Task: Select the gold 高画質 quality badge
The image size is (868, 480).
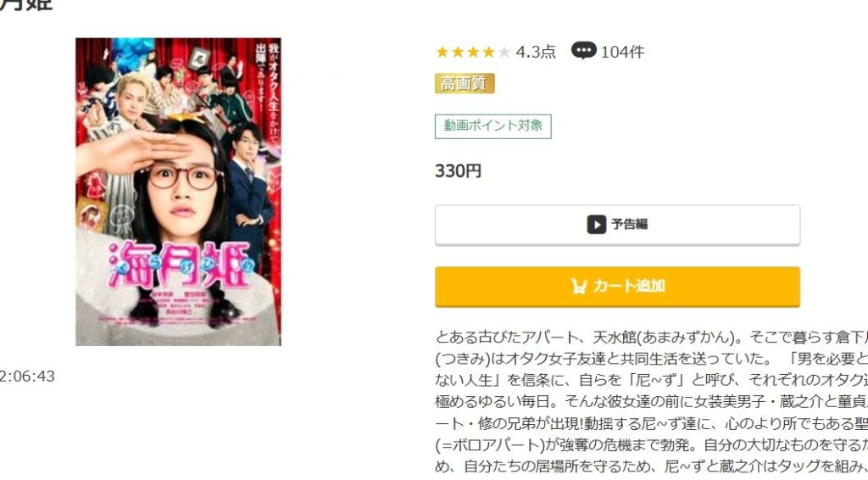Action: point(465,84)
